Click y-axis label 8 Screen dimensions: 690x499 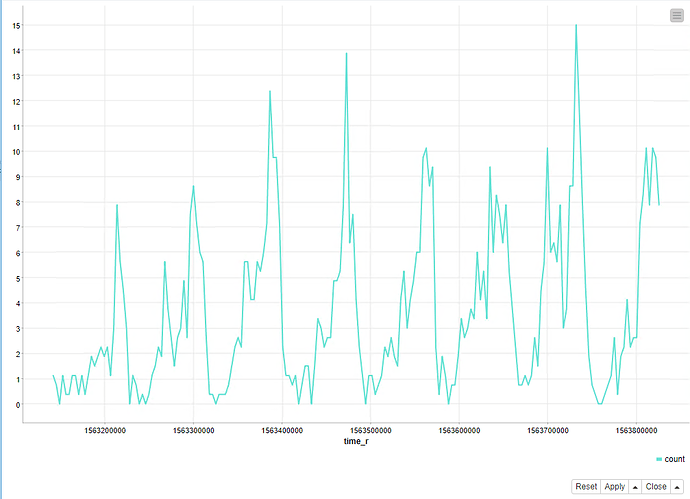tap(18, 203)
